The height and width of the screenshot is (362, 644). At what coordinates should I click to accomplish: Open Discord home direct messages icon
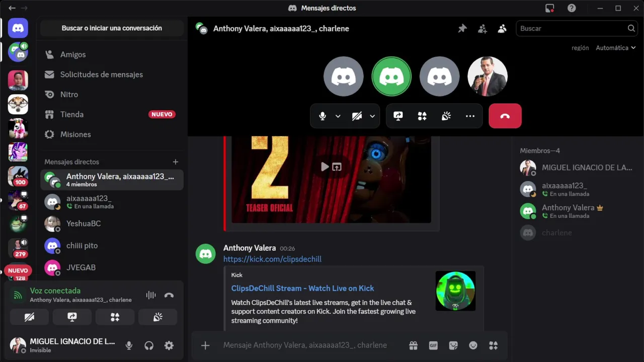[x=18, y=28]
